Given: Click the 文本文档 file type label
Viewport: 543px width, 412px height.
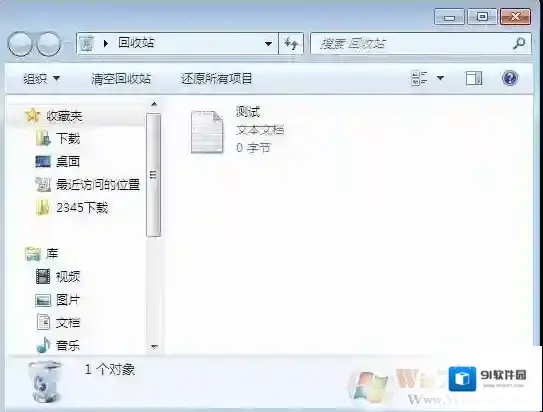Looking at the screenshot, I should [x=260, y=130].
